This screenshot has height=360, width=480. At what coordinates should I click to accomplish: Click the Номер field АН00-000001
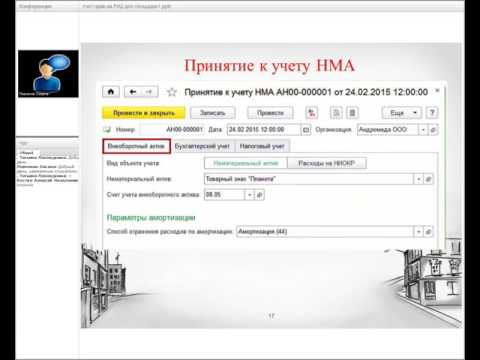point(171,129)
